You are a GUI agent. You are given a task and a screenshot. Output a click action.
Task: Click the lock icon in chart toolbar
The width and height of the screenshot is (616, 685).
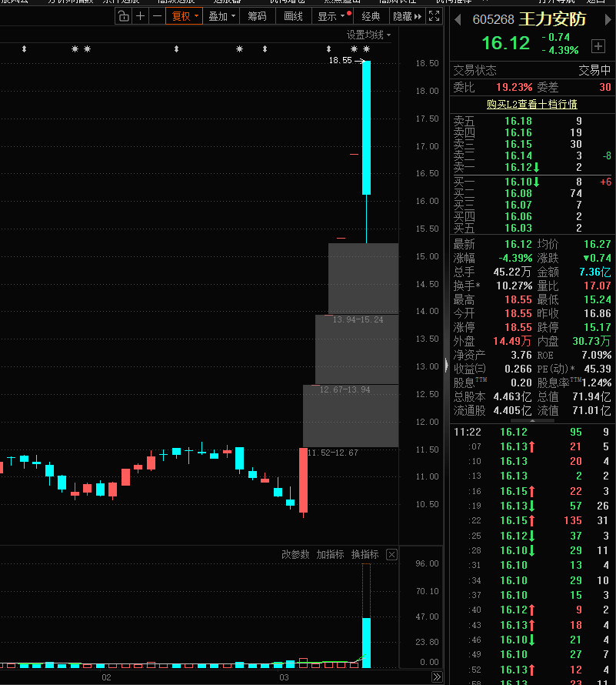point(124,16)
